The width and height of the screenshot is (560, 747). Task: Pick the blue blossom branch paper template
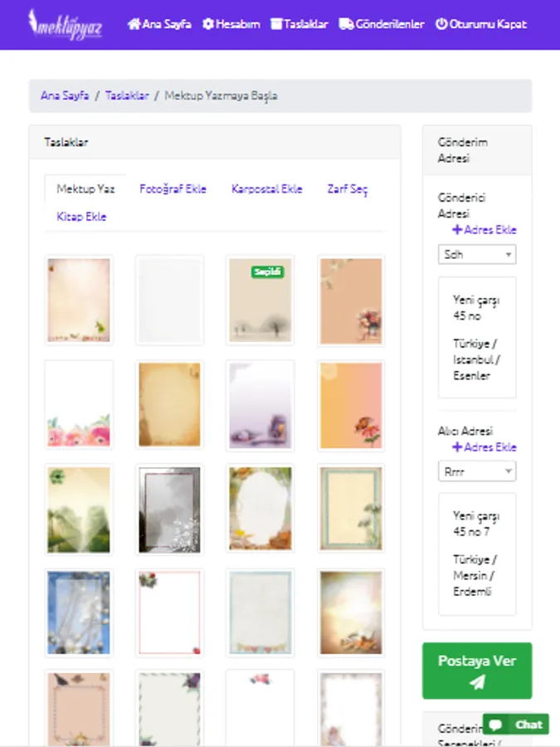click(79, 613)
